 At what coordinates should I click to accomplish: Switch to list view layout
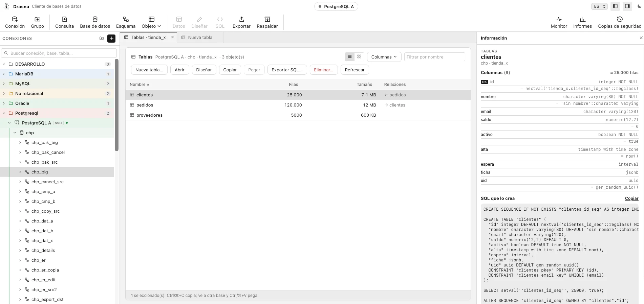pyautogui.click(x=350, y=57)
